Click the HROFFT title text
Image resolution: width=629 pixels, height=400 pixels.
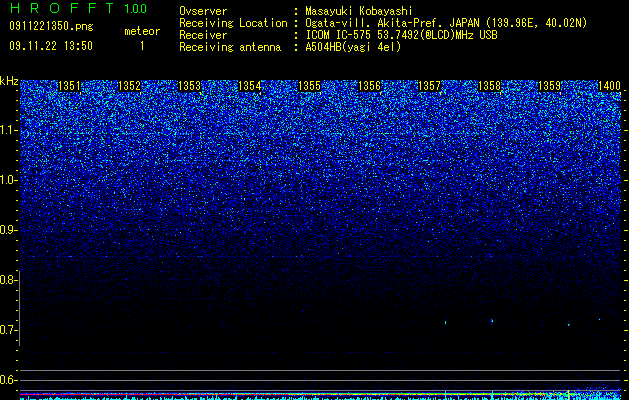click(x=63, y=8)
